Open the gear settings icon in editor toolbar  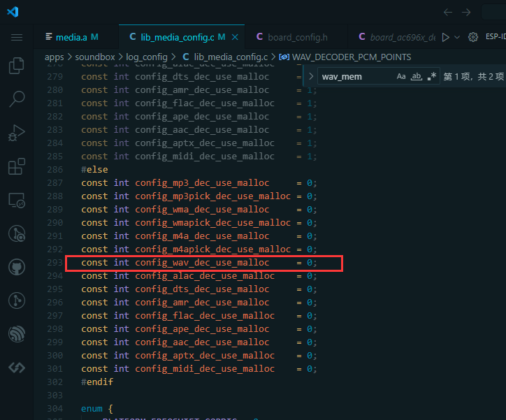(473, 38)
